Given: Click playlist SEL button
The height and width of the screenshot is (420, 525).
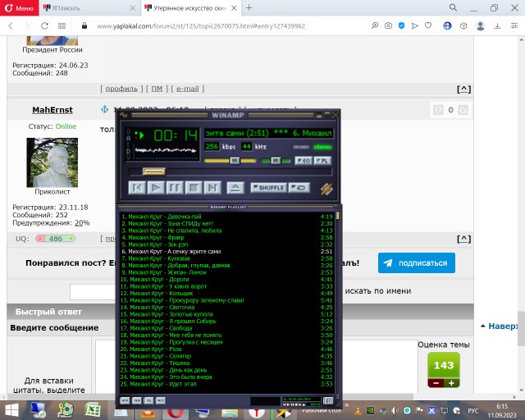Looking at the screenshot, I should (148, 400).
